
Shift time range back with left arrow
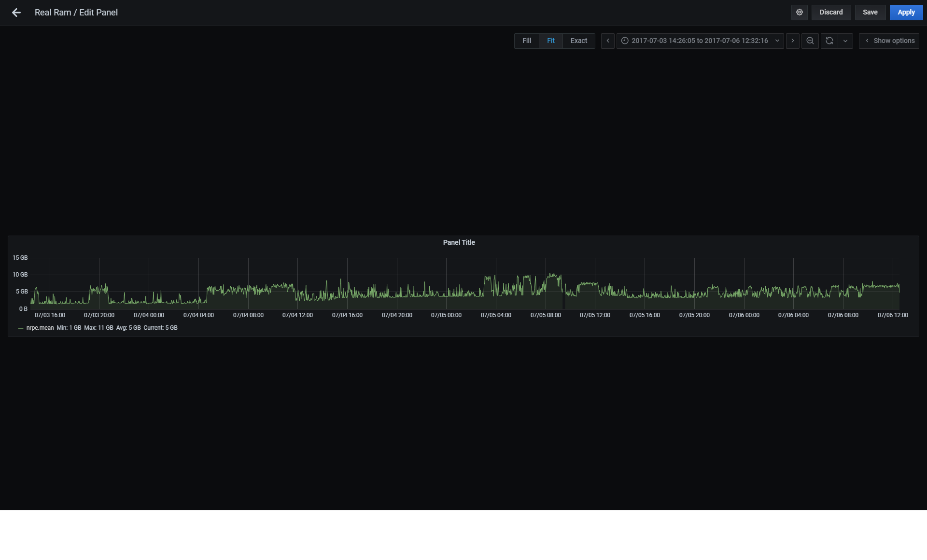tap(607, 41)
